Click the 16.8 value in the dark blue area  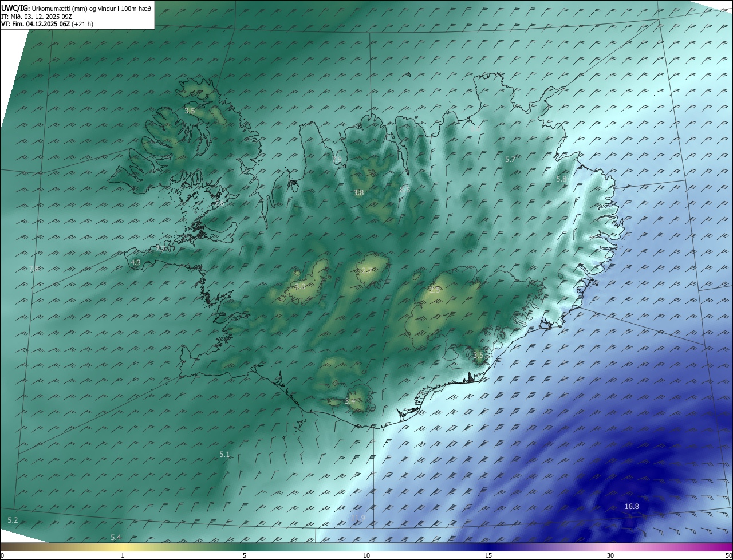[632, 507]
